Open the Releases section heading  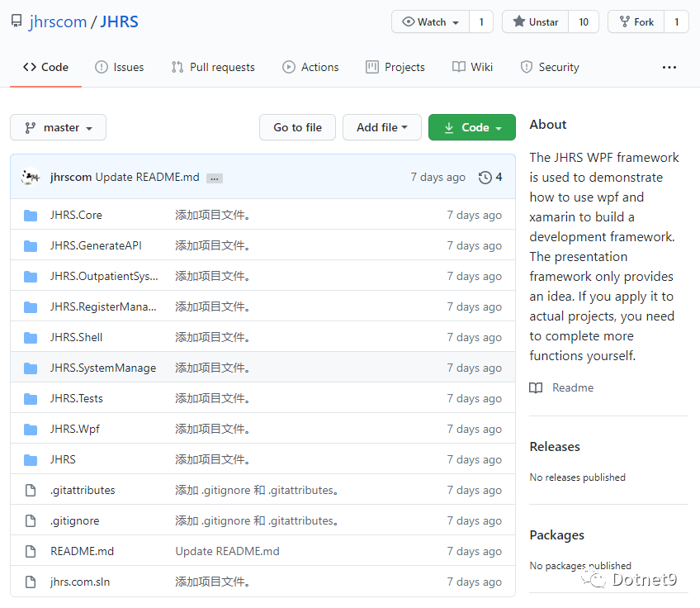(x=555, y=446)
